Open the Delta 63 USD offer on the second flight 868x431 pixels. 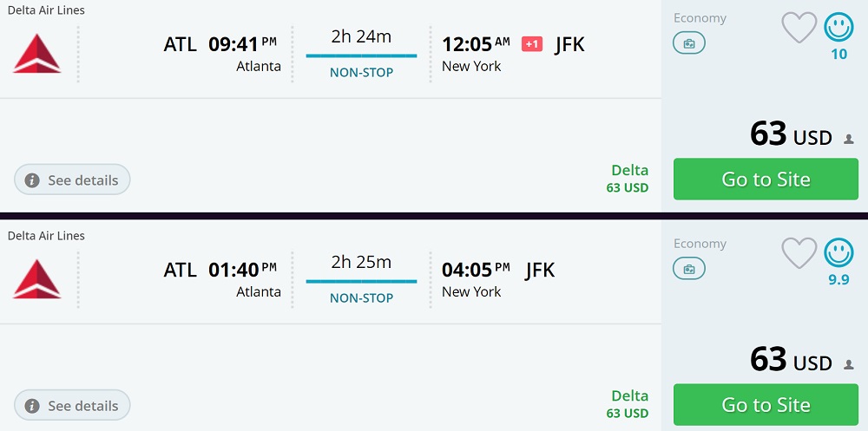point(628,404)
